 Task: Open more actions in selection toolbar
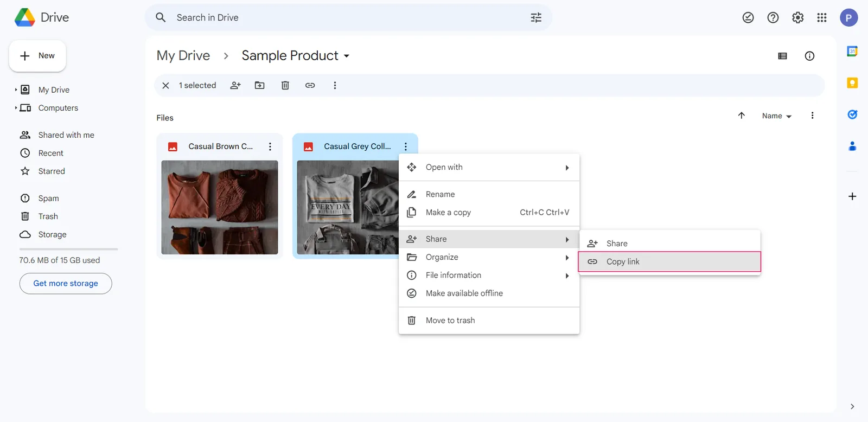[335, 86]
